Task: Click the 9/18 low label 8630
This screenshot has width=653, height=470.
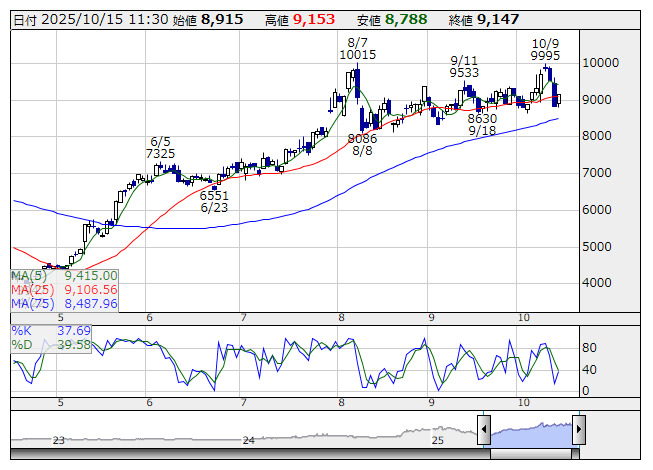Action: (x=482, y=118)
